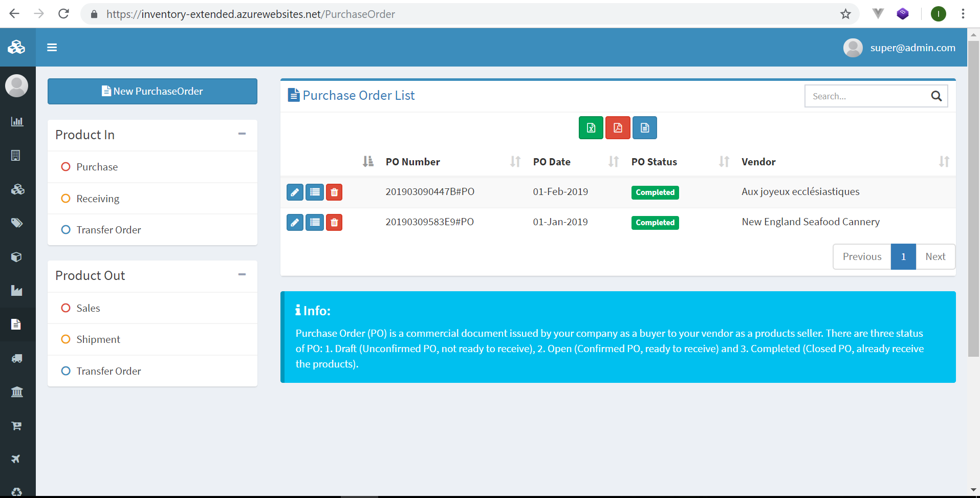Delete purchase order 201903090447B#PO

(x=334, y=192)
